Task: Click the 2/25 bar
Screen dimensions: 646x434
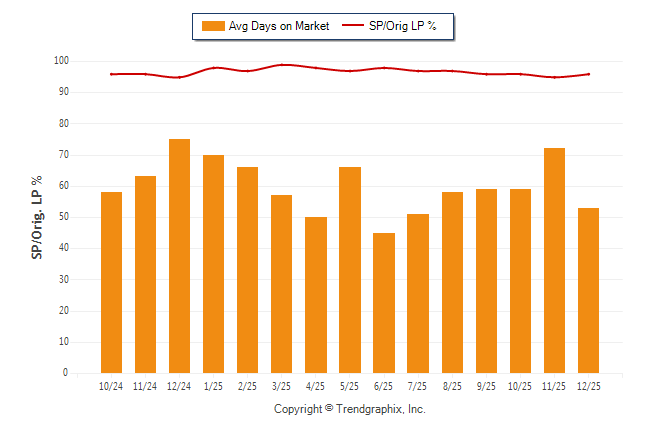Action: coord(247,270)
